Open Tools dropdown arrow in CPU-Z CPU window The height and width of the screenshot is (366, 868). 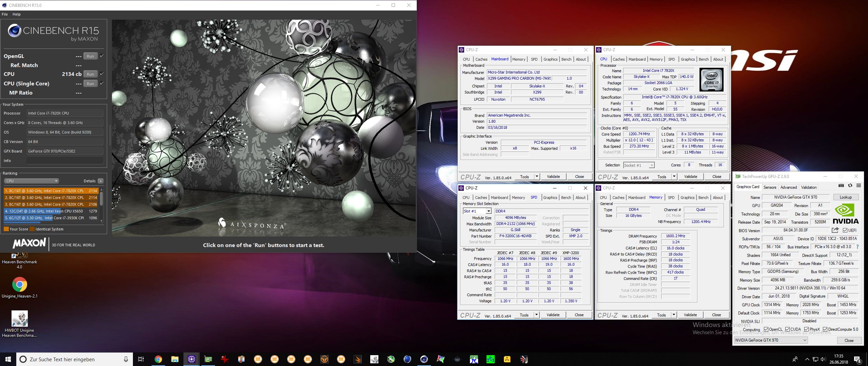pyautogui.click(x=674, y=177)
